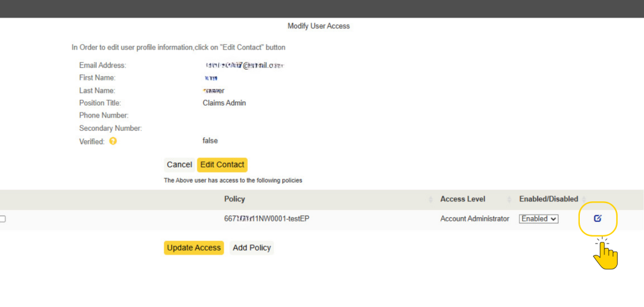Image resolution: width=644 pixels, height=307 pixels.
Task: Open the Enabled status dropdown
Action: click(538, 219)
